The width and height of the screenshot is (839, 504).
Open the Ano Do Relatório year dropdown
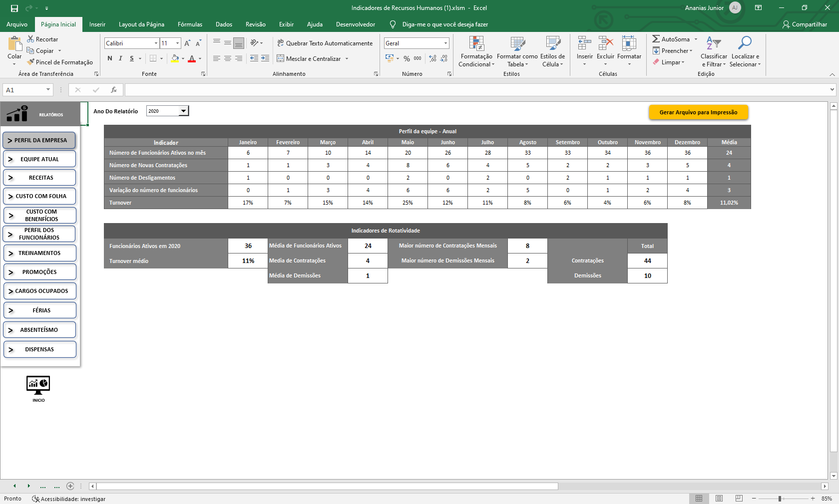pos(184,111)
